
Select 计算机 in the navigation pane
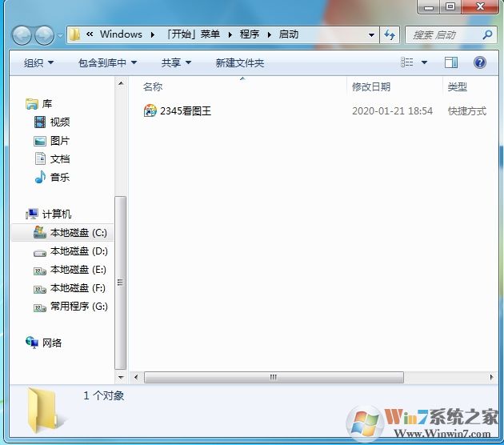(57, 214)
